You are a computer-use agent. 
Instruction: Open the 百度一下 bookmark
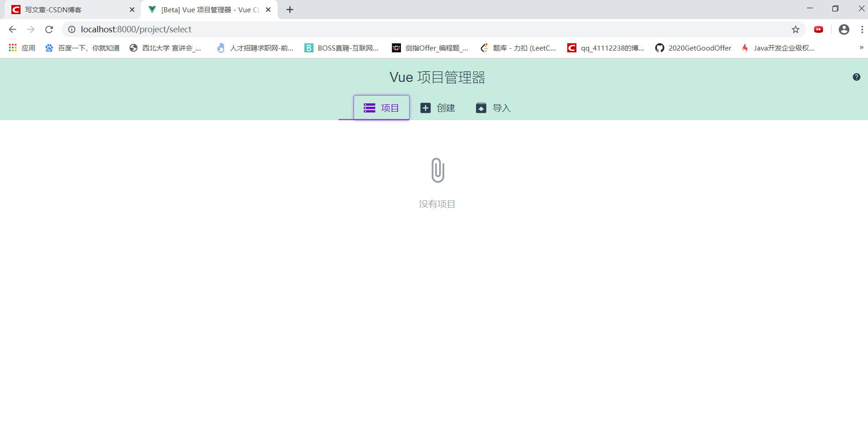[x=82, y=48]
